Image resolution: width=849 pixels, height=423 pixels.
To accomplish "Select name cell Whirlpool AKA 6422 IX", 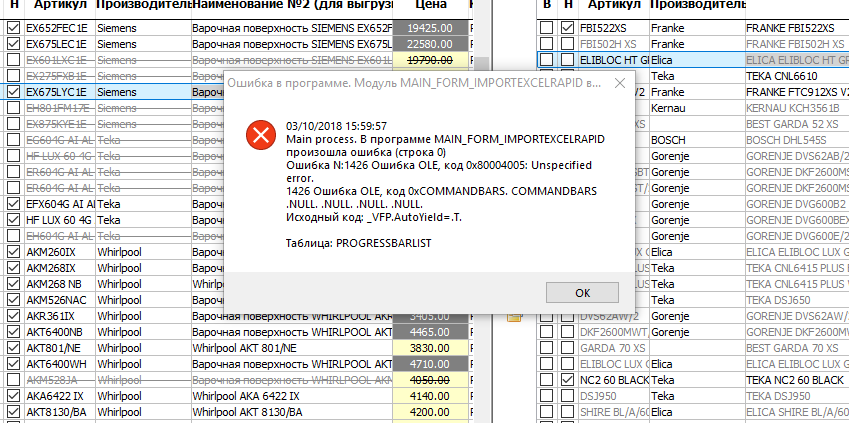I will 292,396.
